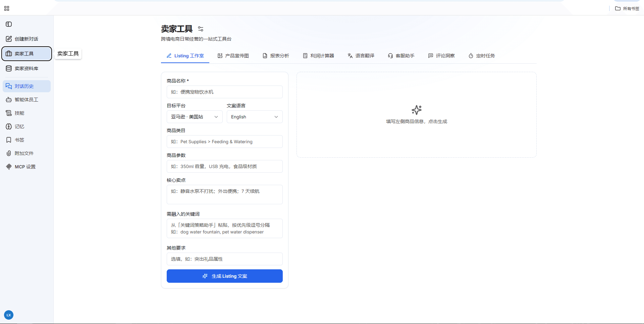Screen dimensions: 644x324
Task: Open the 目标平台 dropdown 亚马逊·美国站
Action: pyautogui.click(x=195, y=117)
